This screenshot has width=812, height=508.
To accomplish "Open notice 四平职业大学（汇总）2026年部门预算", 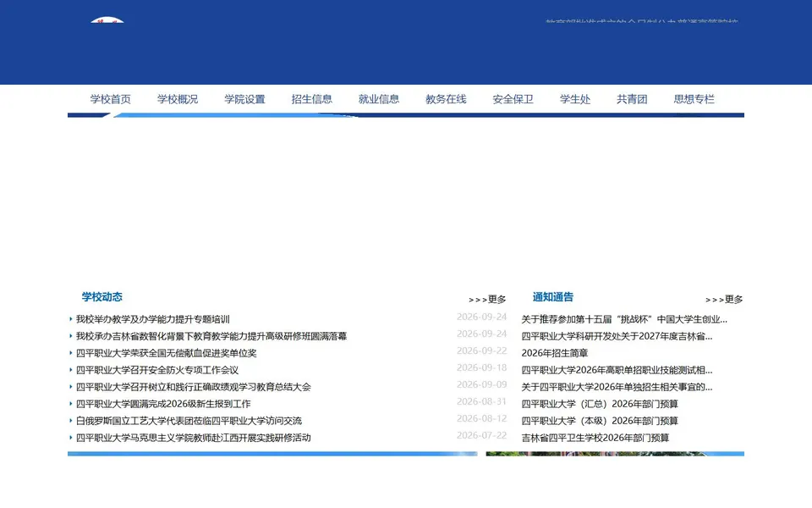I will pyautogui.click(x=600, y=404).
